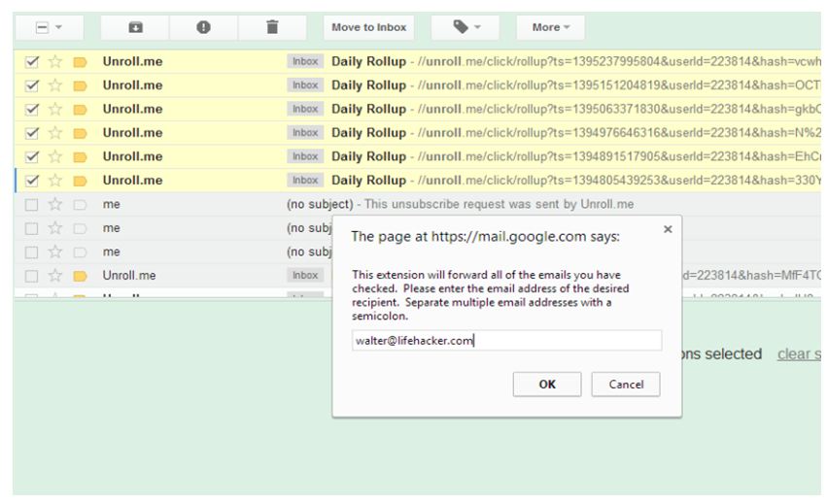Open Daily Rollup email with ts=1395151204819
The height and width of the screenshot is (504, 828).
pos(575,85)
